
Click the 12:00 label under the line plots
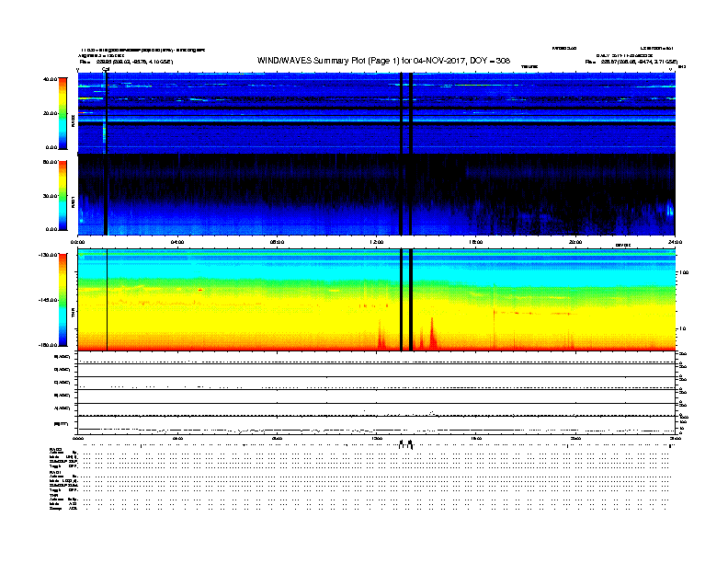(377, 438)
